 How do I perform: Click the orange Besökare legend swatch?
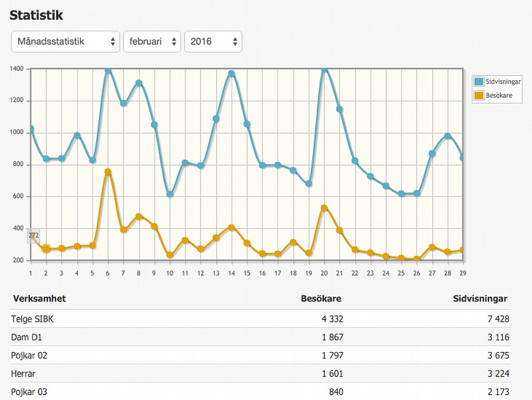[x=478, y=95]
